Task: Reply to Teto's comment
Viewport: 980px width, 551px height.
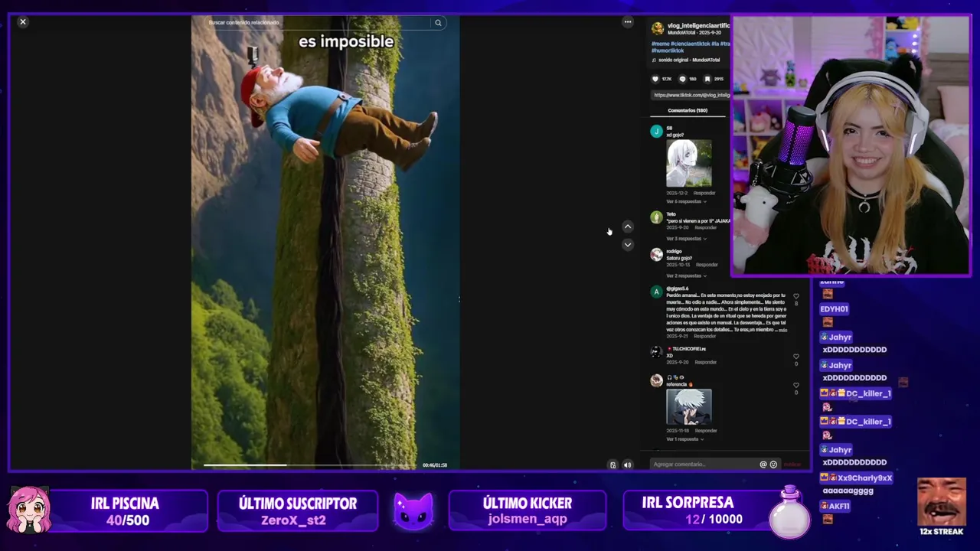Action: pos(706,228)
